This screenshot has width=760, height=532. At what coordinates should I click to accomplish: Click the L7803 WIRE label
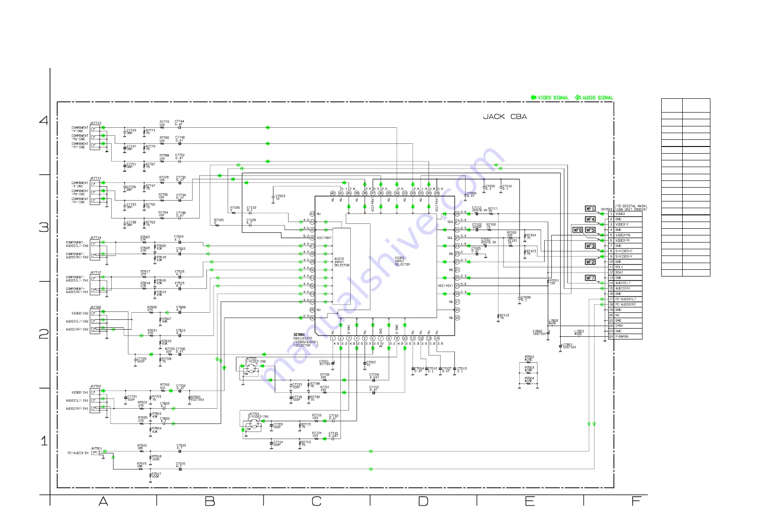(x=579, y=333)
